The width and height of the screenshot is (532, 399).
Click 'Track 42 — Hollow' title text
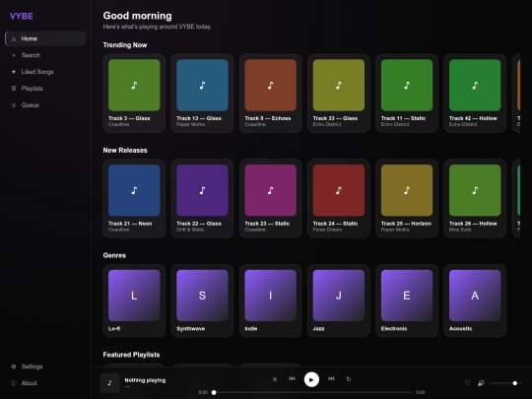(473, 118)
